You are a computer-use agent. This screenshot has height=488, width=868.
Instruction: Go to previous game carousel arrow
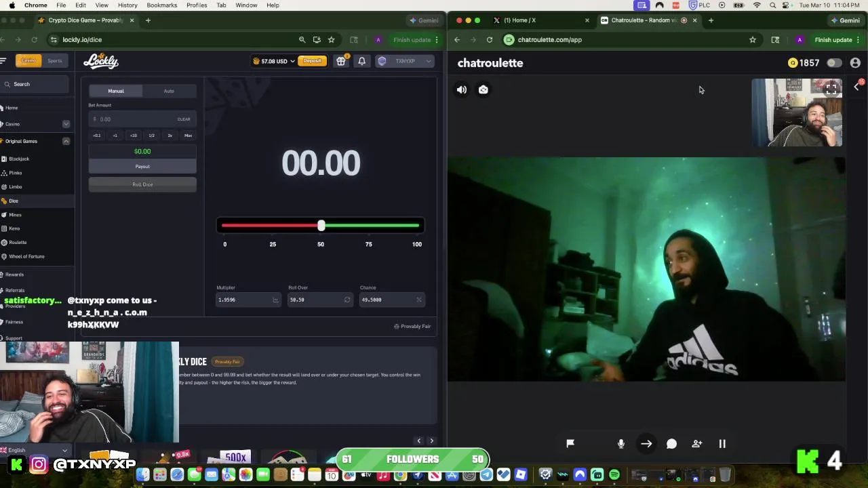418,441
